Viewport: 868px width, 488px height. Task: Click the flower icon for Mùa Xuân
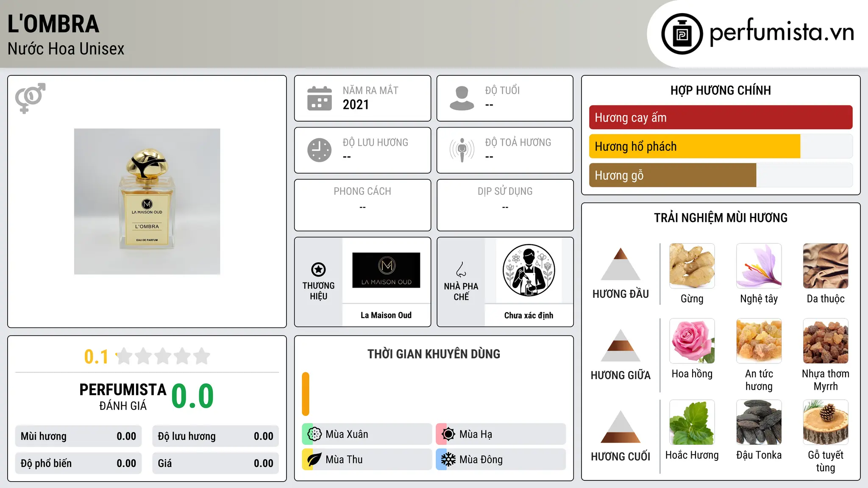(314, 434)
